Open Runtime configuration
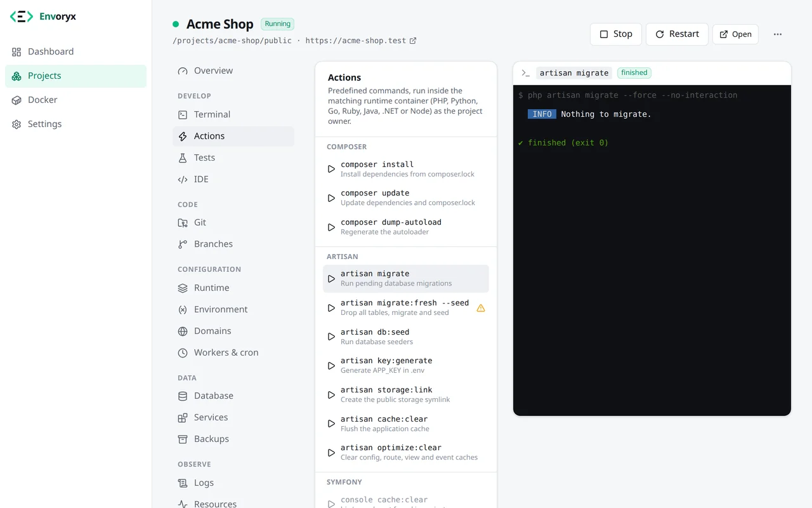This screenshot has width=812, height=508. (x=233, y=288)
